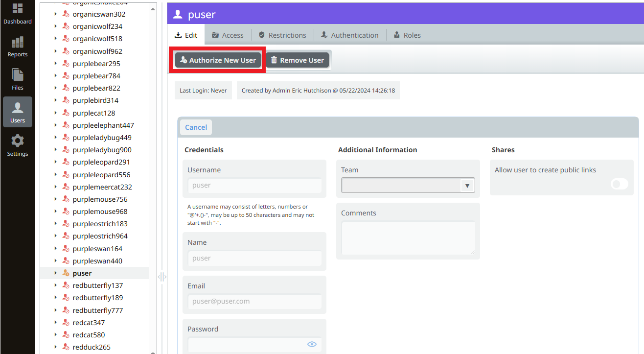Screen dimensions: 644x354
Task: Click the shield icon on the Restrictions tab
Action: point(263,35)
